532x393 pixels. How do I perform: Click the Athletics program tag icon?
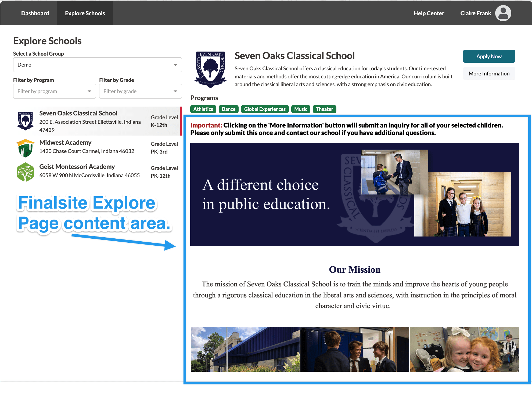click(204, 109)
